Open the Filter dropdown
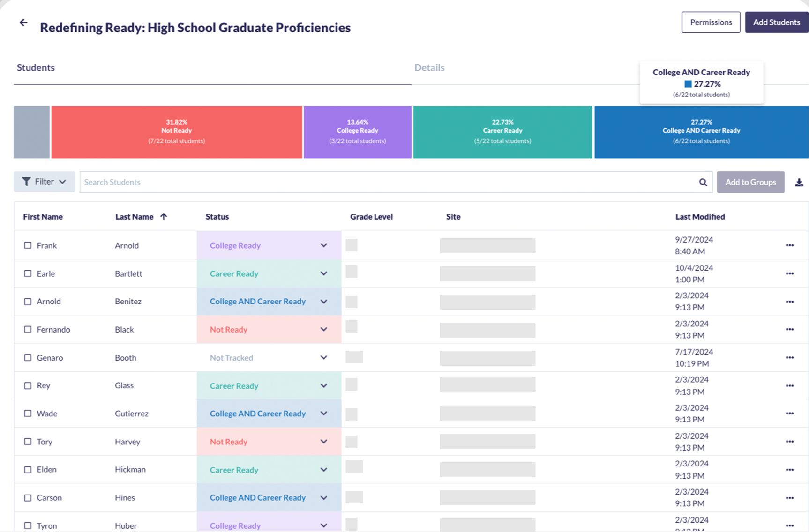809x532 pixels. click(44, 182)
